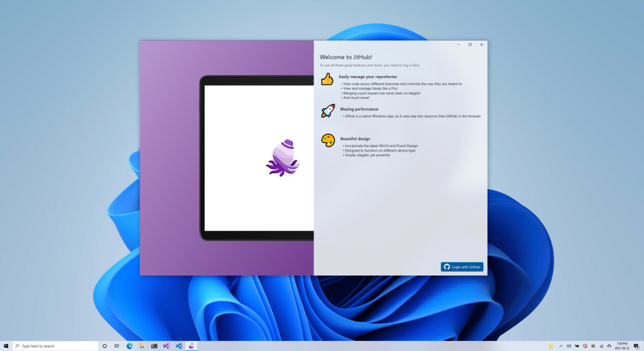The width and height of the screenshot is (644, 351).
Task: Type in the taskbar search box
Action: (x=55, y=346)
